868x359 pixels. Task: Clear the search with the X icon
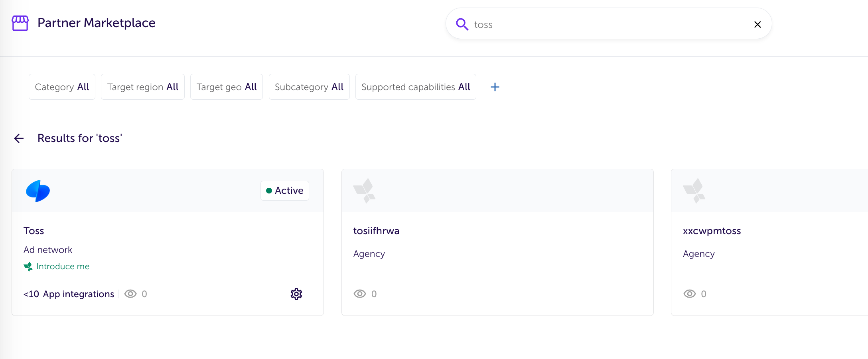pyautogui.click(x=757, y=24)
